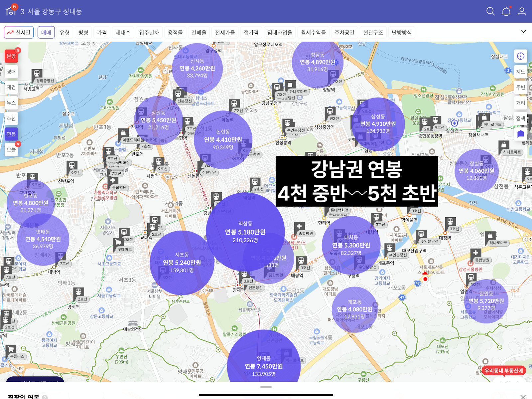The width and height of the screenshot is (532, 399).
Task: Open the 현관구조 filter
Action: [373, 32]
